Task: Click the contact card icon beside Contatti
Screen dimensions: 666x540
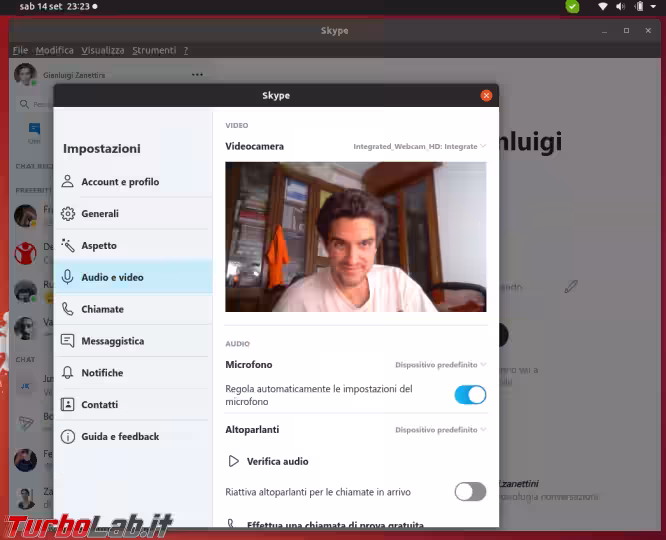Action: [x=68, y=404]
